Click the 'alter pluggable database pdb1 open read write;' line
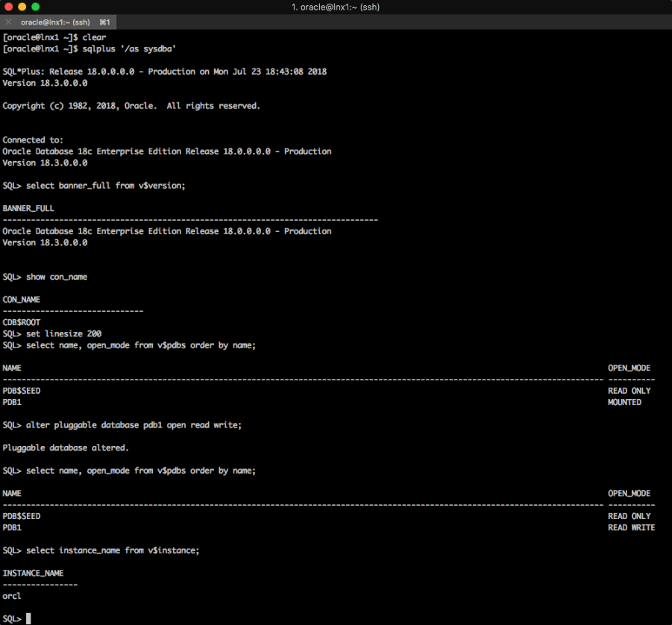Viewport: 672px width, 625px height. click(134, 425)
